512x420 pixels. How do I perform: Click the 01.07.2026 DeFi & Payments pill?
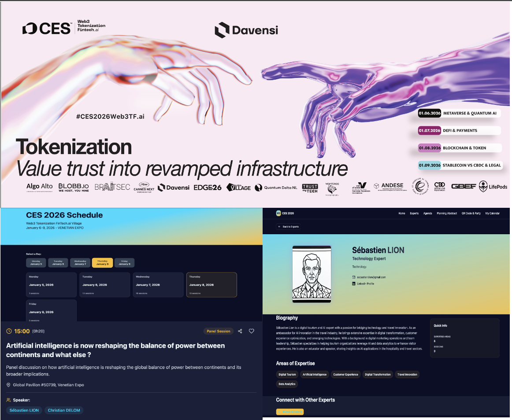pyautogui.click(x=459, y=131)
